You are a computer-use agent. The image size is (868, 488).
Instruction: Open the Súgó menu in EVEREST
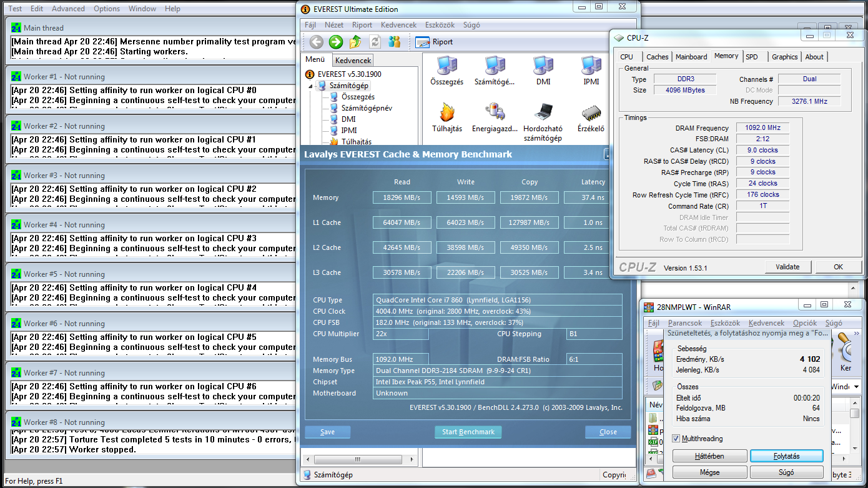[471, 25]
